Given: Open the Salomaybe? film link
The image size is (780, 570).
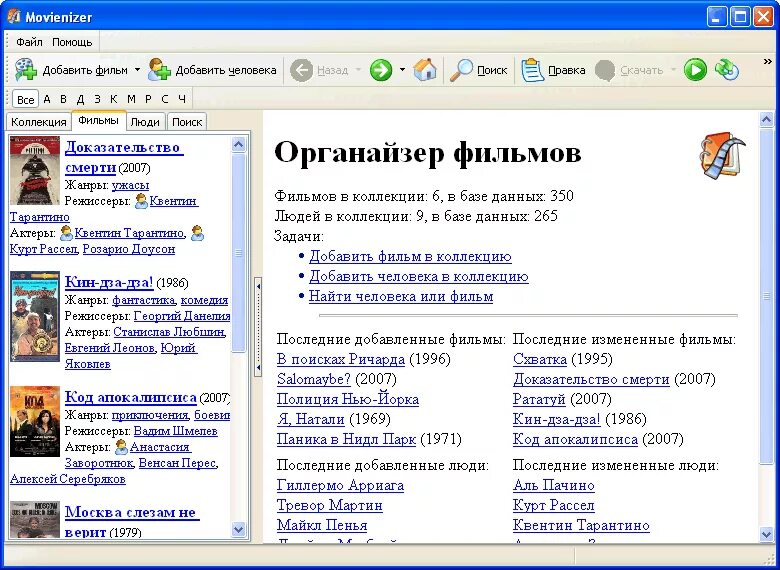Looking at the screenshot, I should [314, 379].
